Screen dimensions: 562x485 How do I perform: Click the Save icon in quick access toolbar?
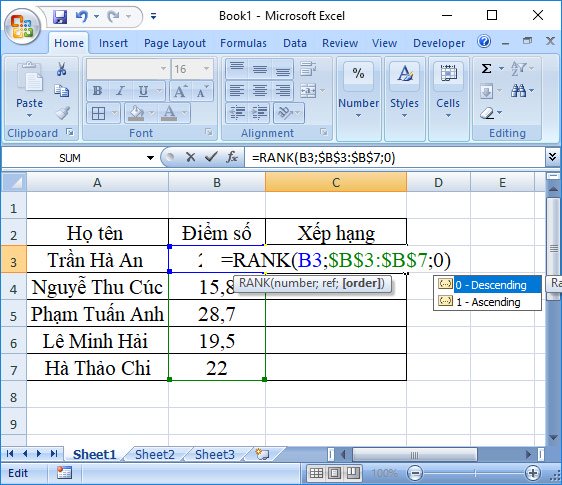[60, 16]
